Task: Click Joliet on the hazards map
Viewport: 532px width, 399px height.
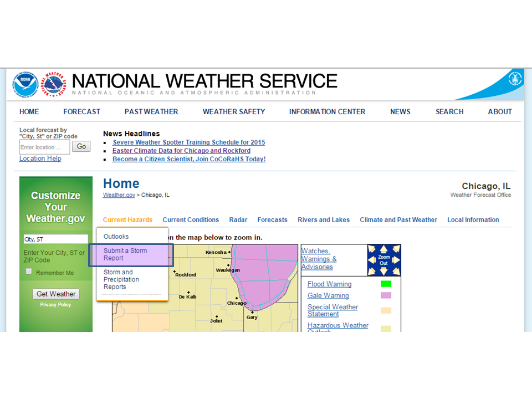Action: click(216, 320)
